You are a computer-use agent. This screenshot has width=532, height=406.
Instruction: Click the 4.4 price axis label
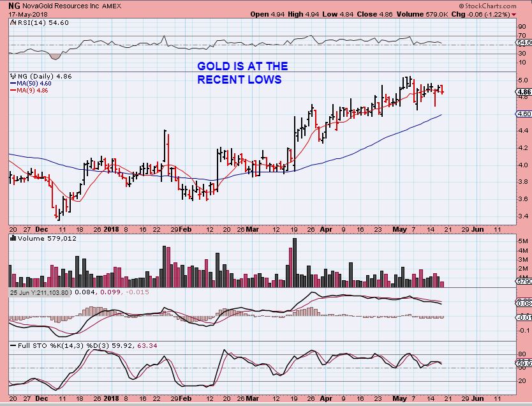(523, 130)
